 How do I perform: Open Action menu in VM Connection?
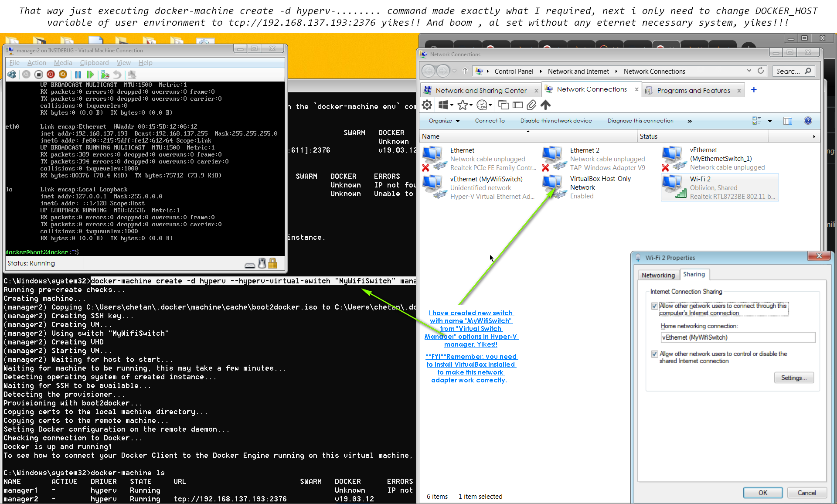pyautogui.click(x=37, y=63)
